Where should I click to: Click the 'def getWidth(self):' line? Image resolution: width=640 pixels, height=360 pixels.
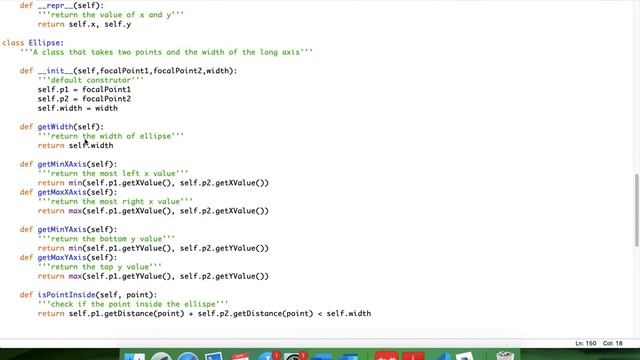click(x=62, y=127)
